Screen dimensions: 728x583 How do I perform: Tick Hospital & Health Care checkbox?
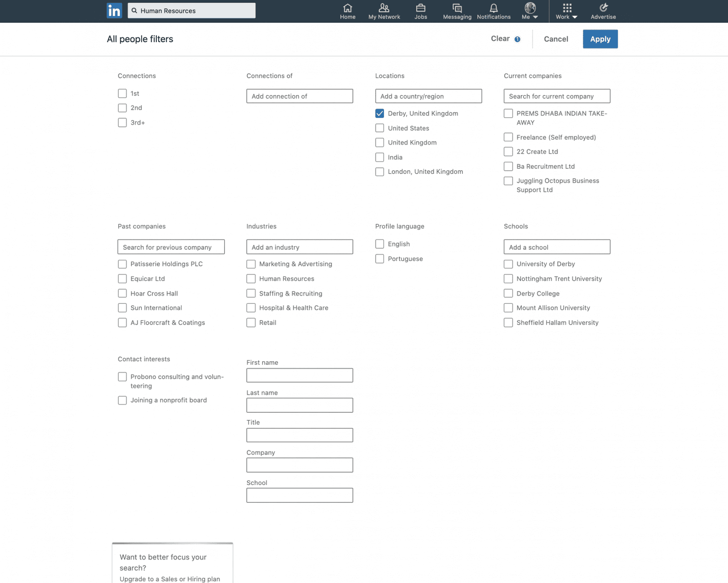(x=251, y=308)
